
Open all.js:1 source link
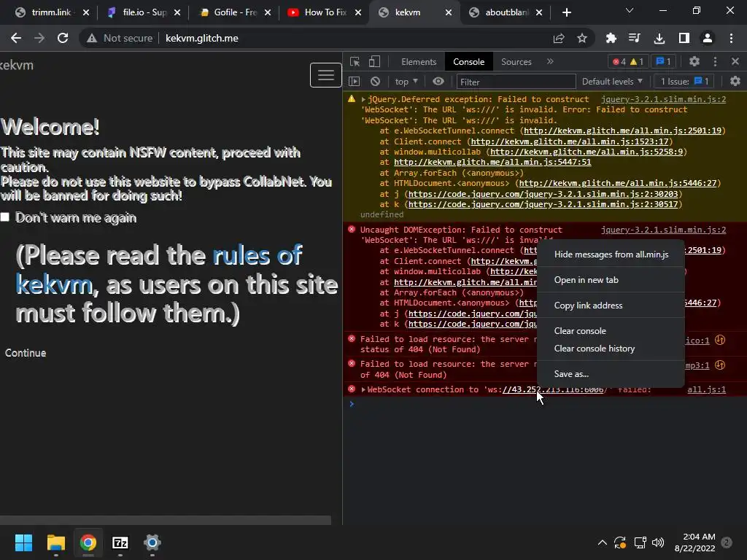(x=706, y=389)
